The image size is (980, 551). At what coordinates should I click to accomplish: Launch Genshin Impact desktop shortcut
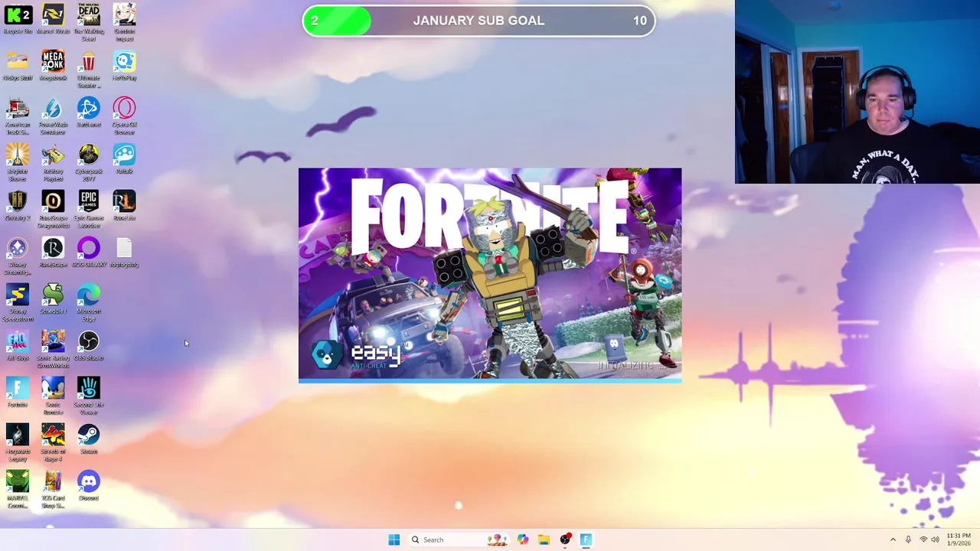124,23
